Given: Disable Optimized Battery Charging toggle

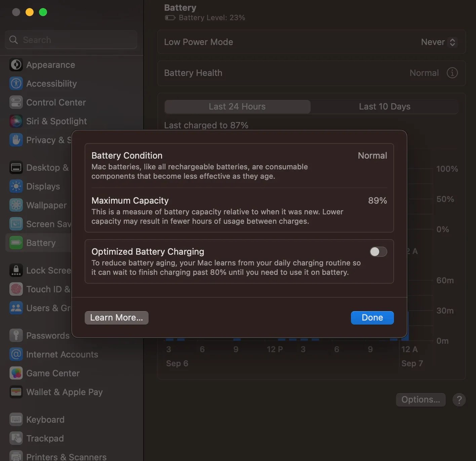Looking at the screenshot, I should click(x=378, y=251).
